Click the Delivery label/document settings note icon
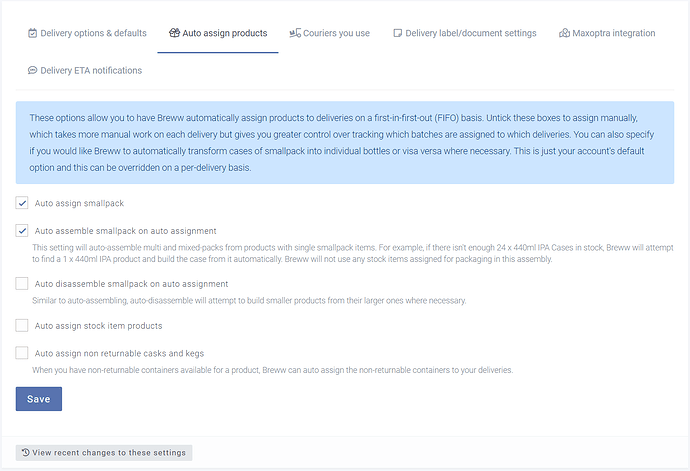 (397, 34)
